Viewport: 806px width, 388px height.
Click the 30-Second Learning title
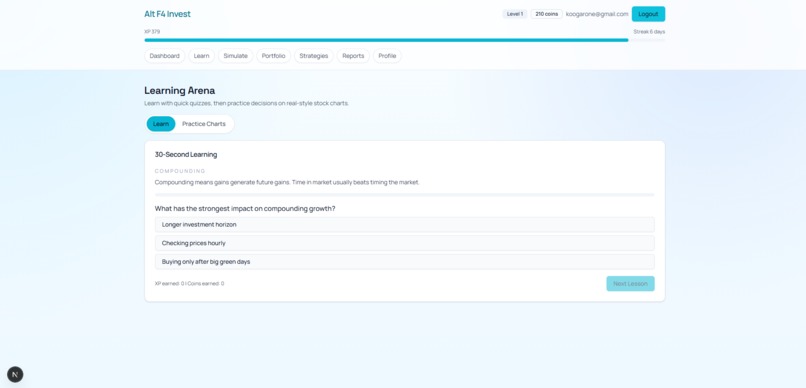(x=186, y=155)
